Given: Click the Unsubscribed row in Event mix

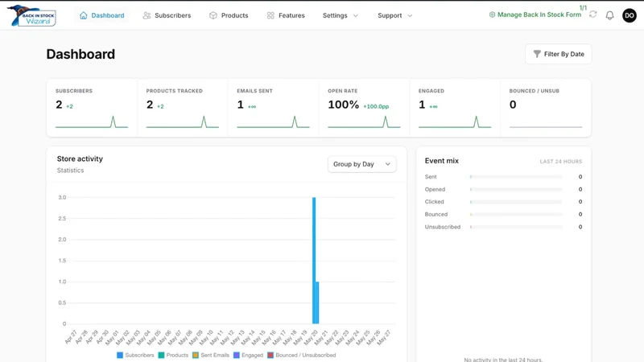Looking at the screenshot, I should point(503,227).
